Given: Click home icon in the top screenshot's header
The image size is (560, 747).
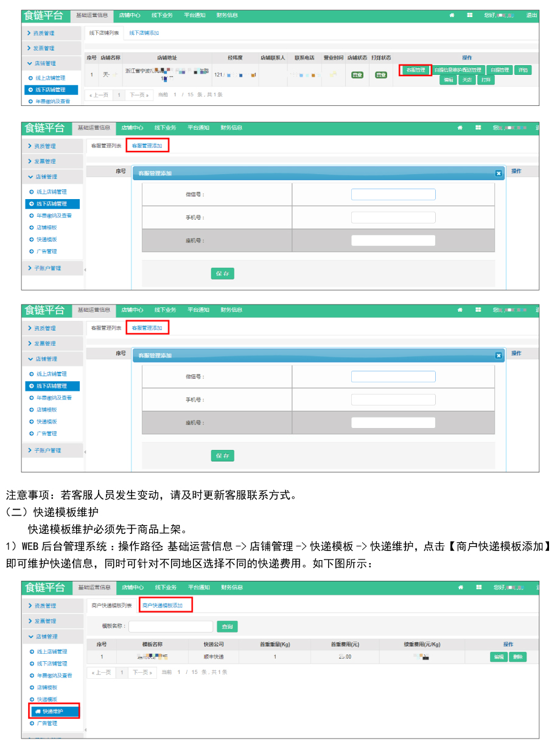Looking at the screenshot, I should click(452, 15).
